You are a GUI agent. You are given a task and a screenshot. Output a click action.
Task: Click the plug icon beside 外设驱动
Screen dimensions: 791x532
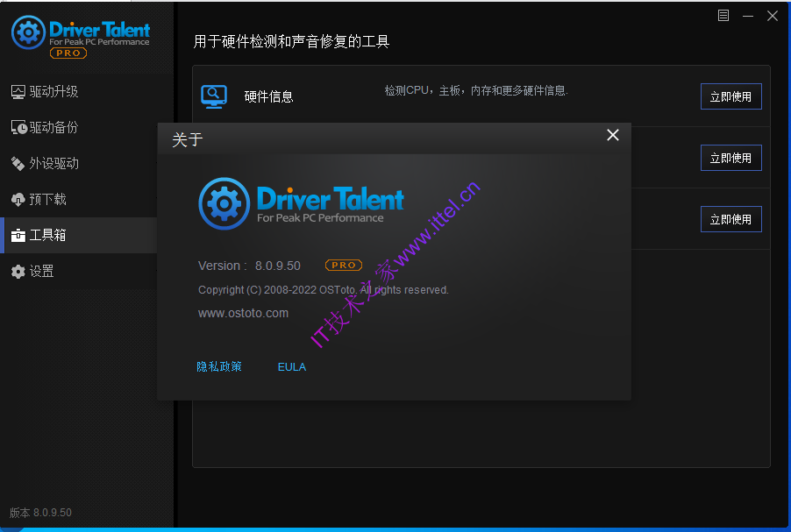[x=18, y=163]
